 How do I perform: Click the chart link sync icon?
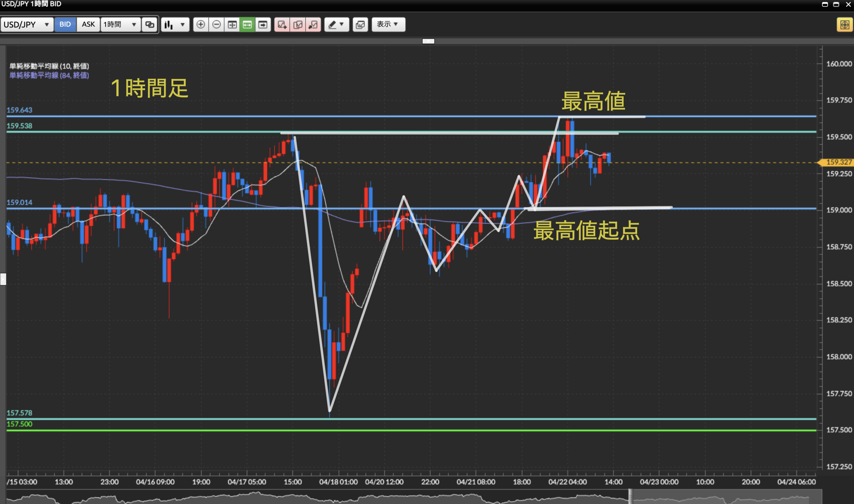click(x=149, y=24)
